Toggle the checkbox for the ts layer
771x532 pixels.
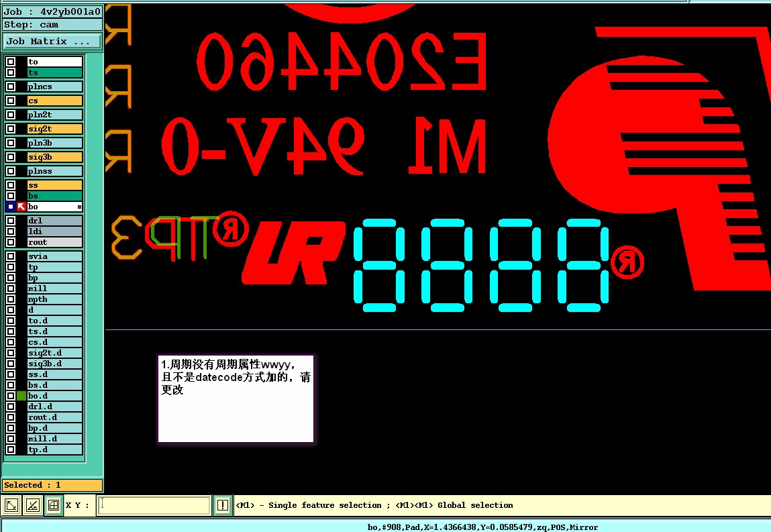pos(10,72)
